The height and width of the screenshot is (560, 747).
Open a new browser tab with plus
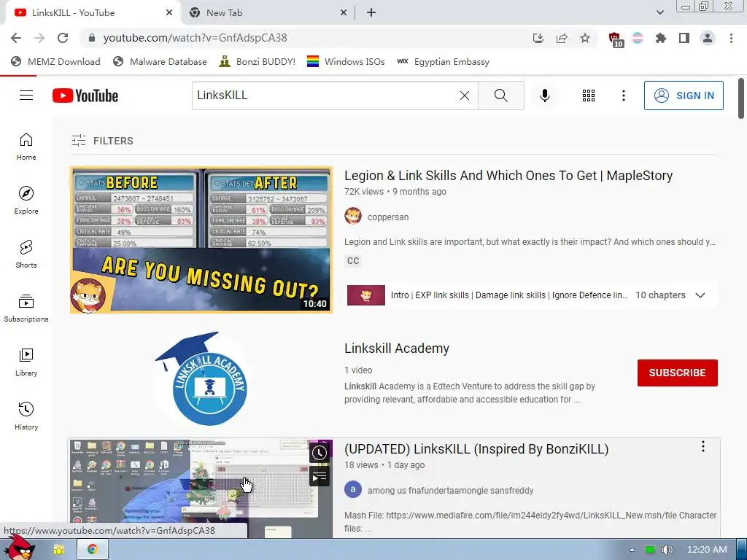click(371, 13)
